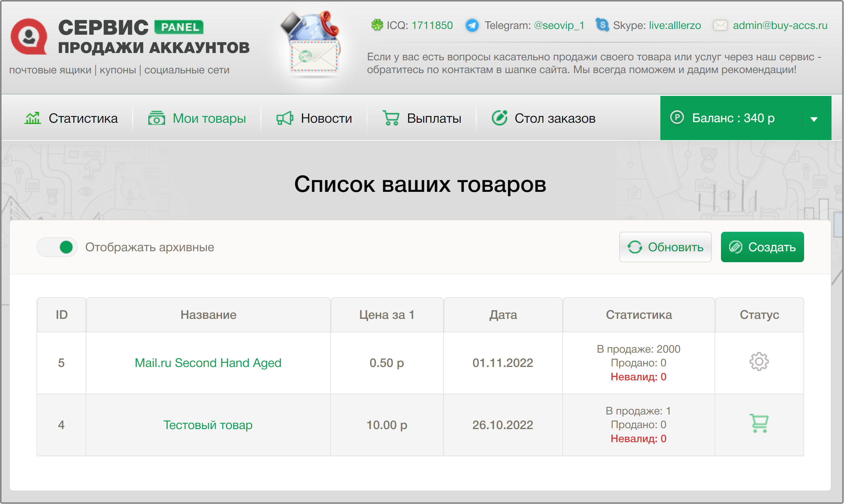
Task: Open Telegram contact @seovip_1
Action: pos(559,25)
